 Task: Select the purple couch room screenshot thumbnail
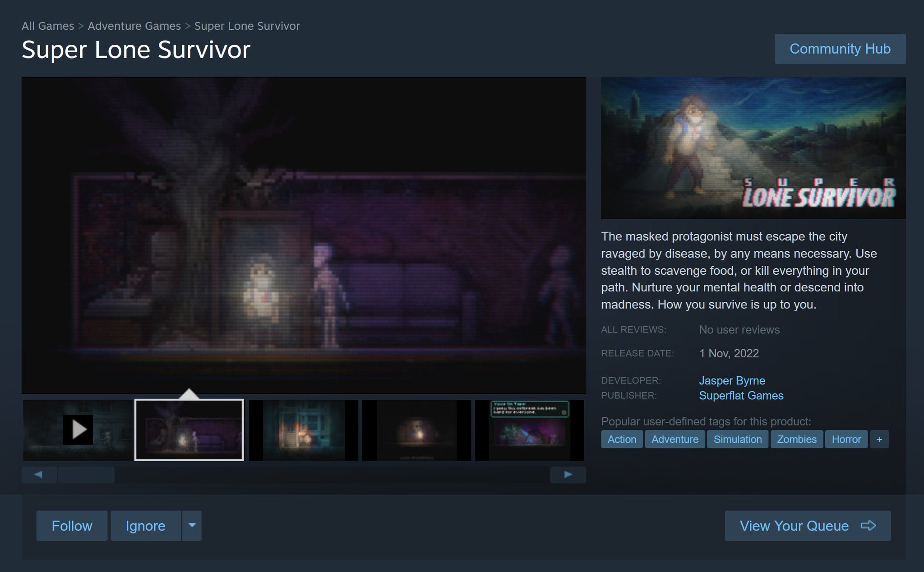[189, 430]
